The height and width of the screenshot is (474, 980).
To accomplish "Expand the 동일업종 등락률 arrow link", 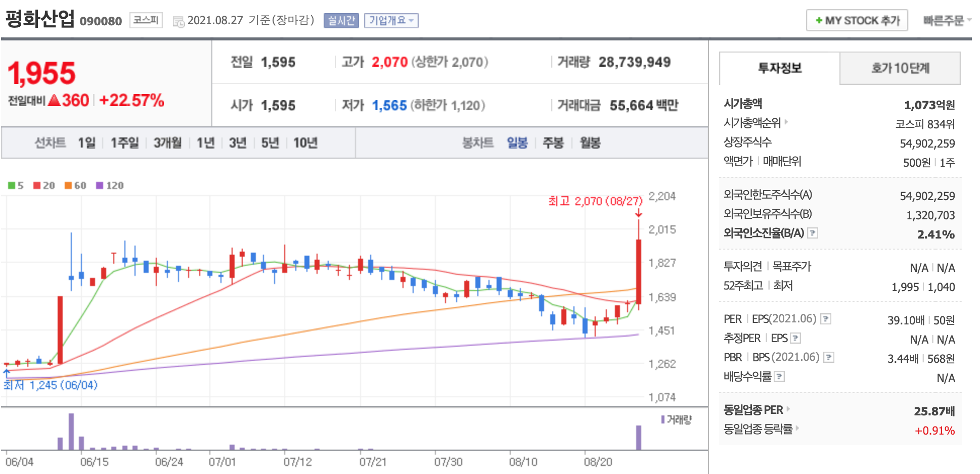I will pyautogui.click(x=797, y=428).
